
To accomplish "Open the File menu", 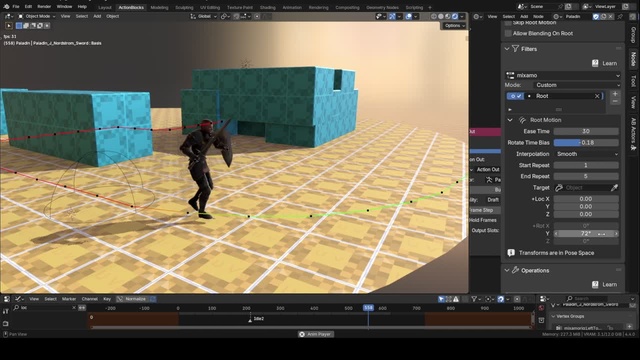I will point(16,7).
